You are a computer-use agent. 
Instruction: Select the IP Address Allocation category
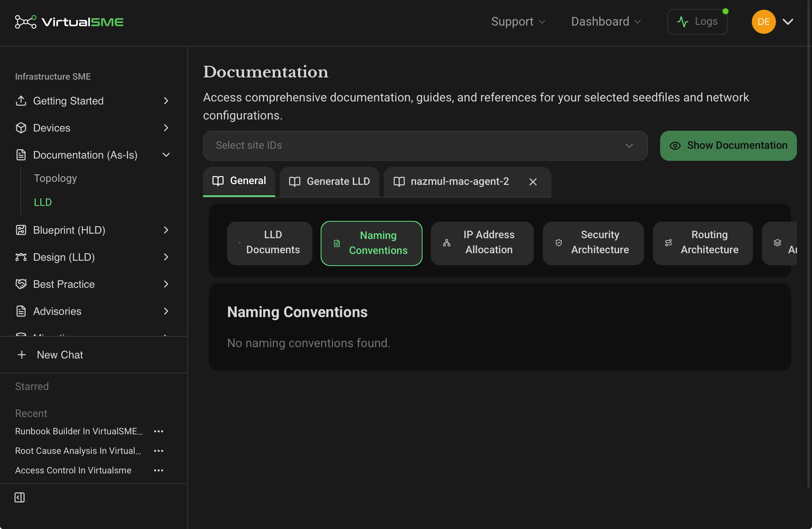pos(482,243)
